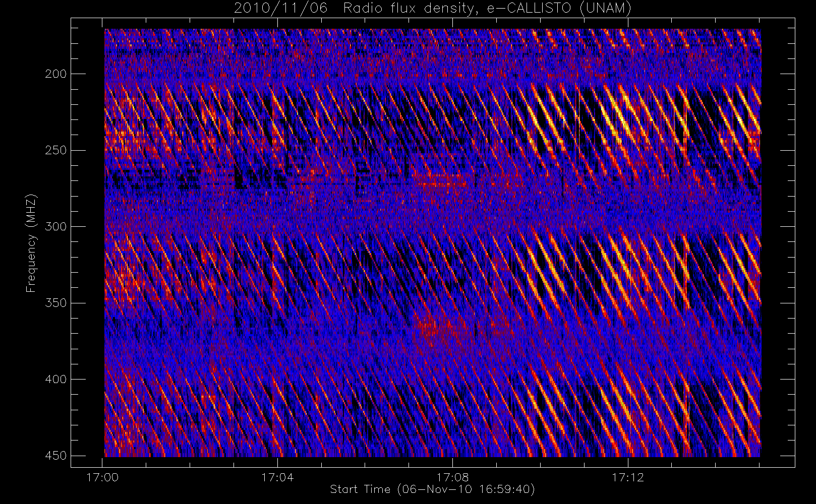Click the 17:00 time tick label

pos(102,477)
